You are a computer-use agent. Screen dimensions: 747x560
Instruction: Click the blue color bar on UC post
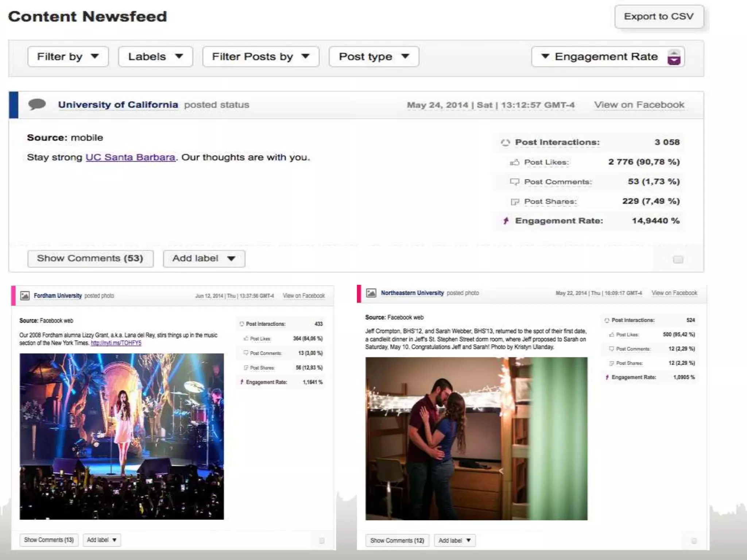(13, 105)
